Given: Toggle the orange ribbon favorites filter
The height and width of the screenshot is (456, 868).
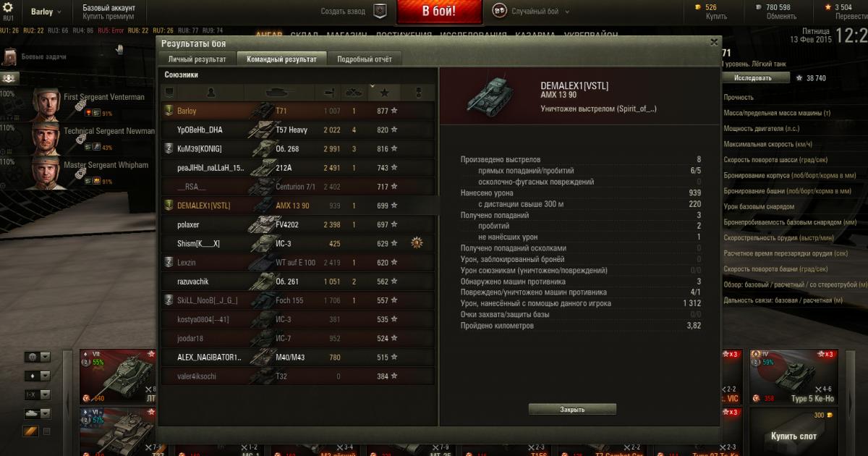Looking at the screenshot, I should 30,431.
